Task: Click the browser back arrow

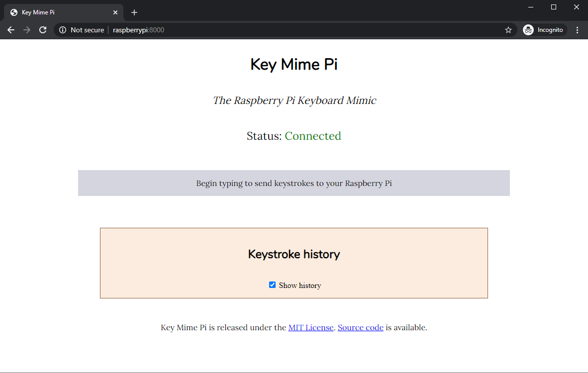Action: (11, 30)
